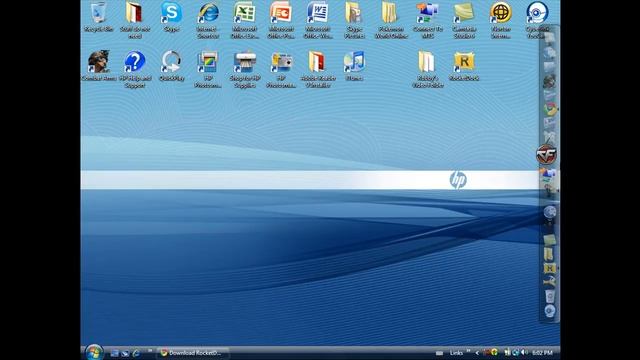Click the Download RocketDock taskbar button

pos(192,353)
